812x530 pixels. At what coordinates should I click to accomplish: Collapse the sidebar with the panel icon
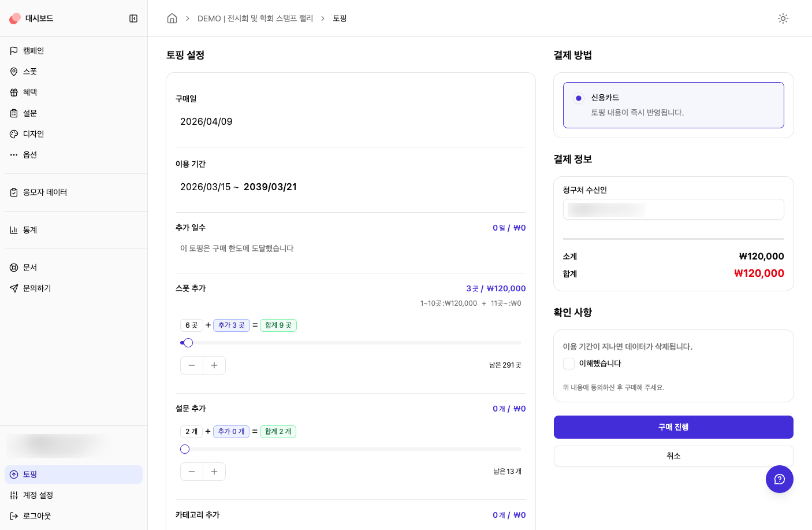pos(133,18)
